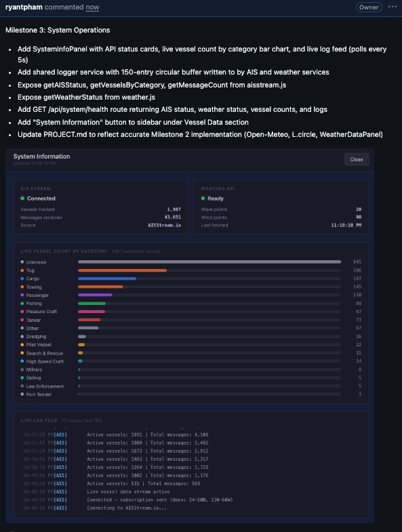Screen dimensions: 402x532
Task: Click the 'Other' category label
Action: pos(33,328)
